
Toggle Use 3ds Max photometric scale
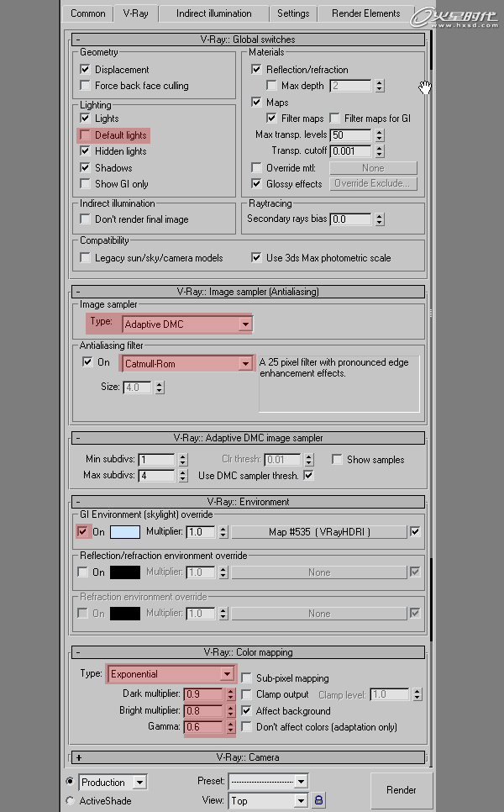[x=256, y=258]
